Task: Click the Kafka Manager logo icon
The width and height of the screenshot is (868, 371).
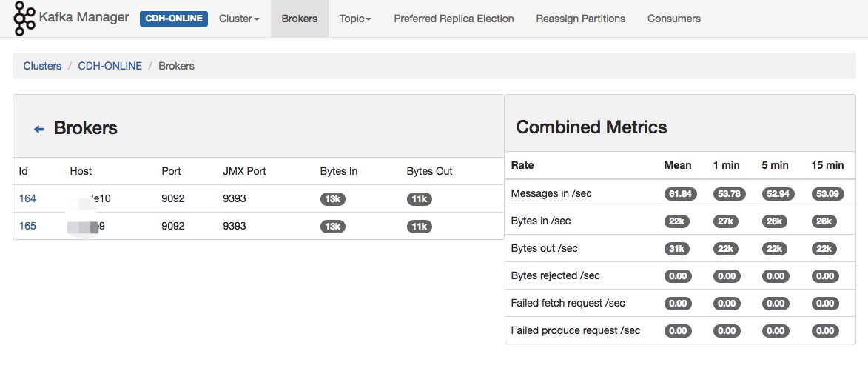Action: [x=24, y=19]
